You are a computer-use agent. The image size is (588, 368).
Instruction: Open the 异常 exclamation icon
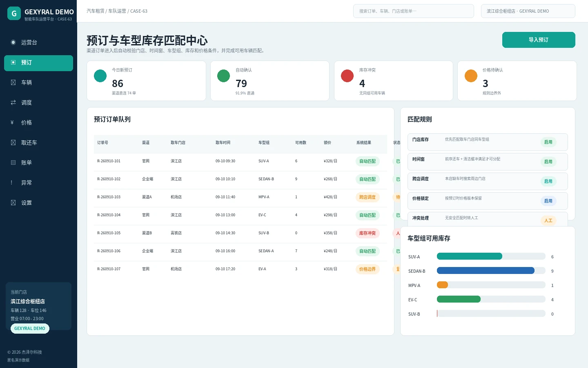click(x=11, y=183)
